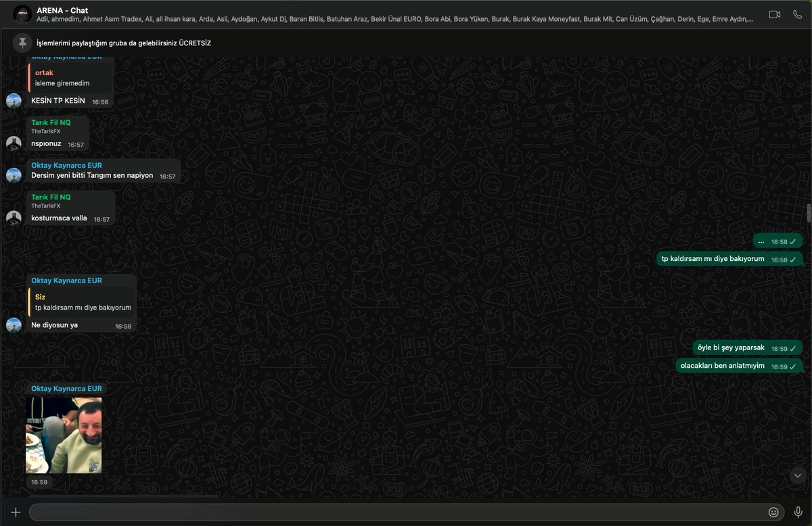Click the chat scrollbar thumb
The height and width of the screenshot is (526, 812).
point(809,212)
